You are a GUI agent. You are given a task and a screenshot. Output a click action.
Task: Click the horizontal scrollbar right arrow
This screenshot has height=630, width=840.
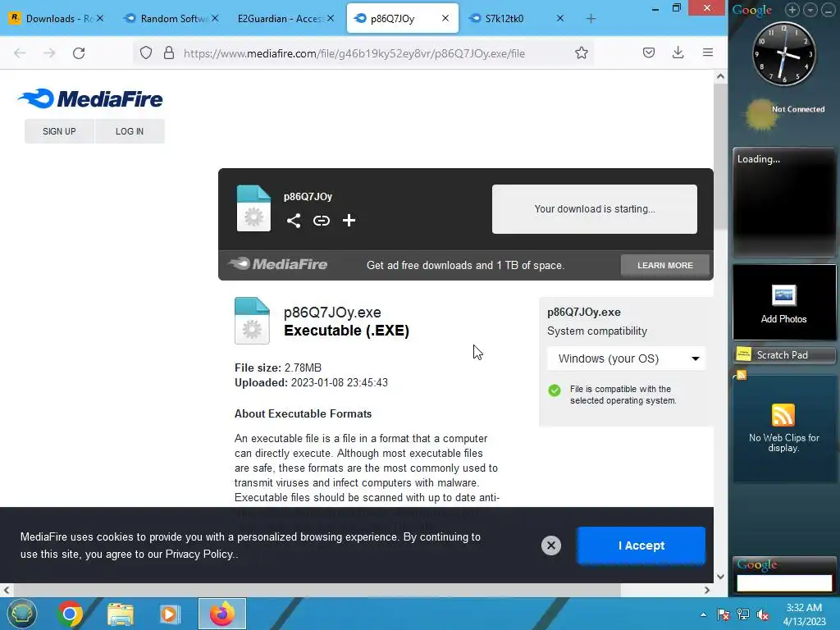(x=707, y=590)
